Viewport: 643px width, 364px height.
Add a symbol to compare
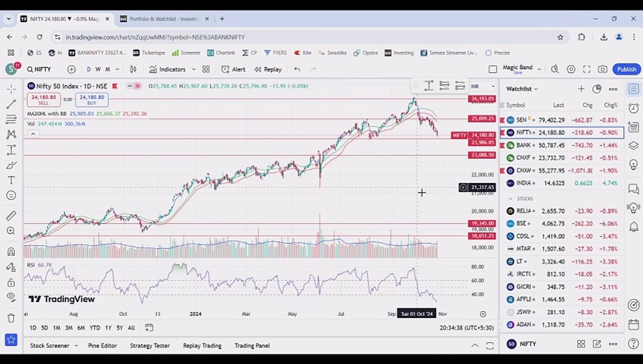(x=71, y=69)
